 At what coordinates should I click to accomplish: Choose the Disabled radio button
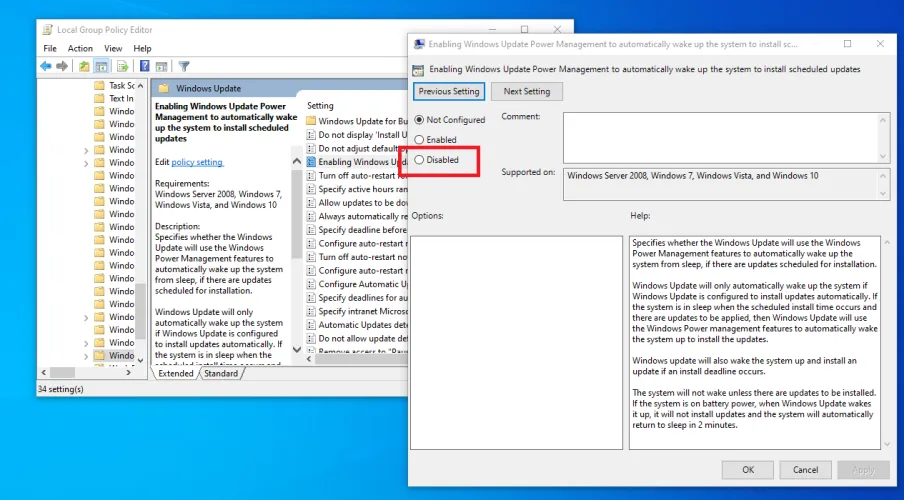419,160
